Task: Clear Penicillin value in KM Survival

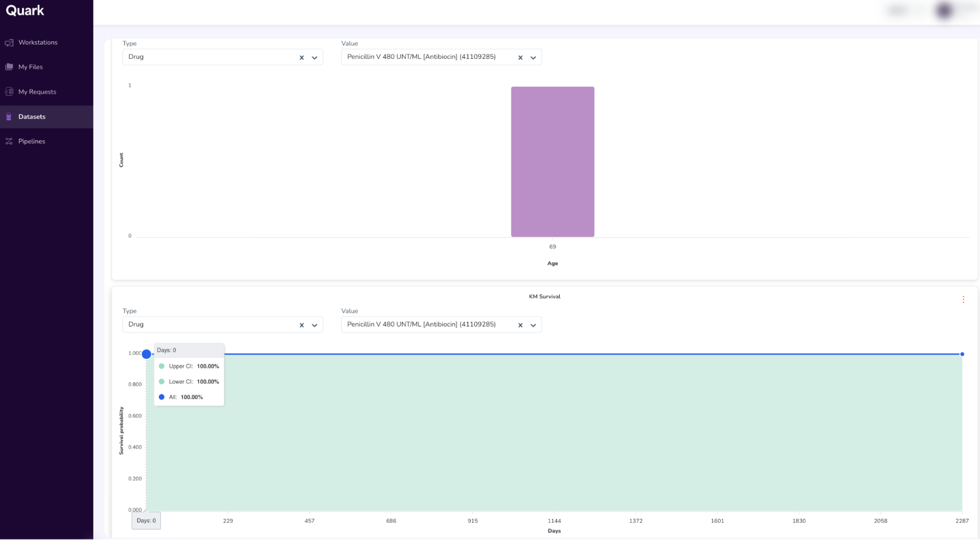Action: (x=520, y=325)
